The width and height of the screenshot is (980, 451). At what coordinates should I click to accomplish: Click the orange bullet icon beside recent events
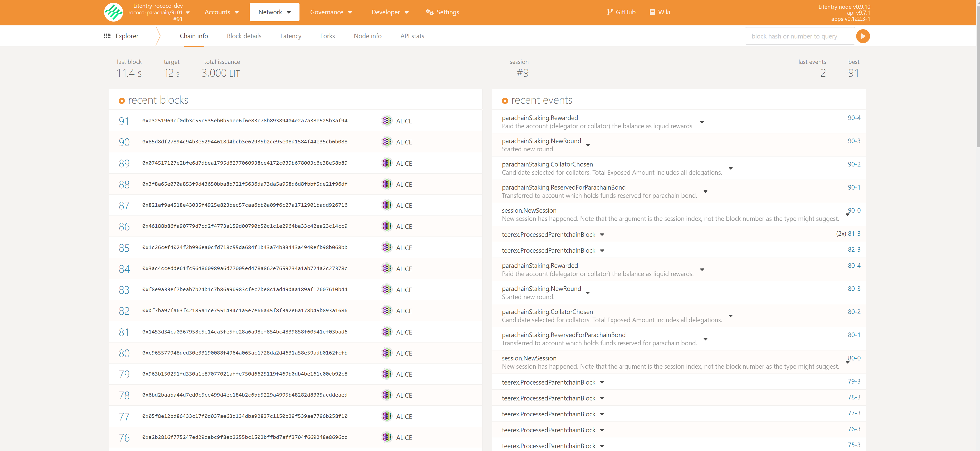(505, 101)
